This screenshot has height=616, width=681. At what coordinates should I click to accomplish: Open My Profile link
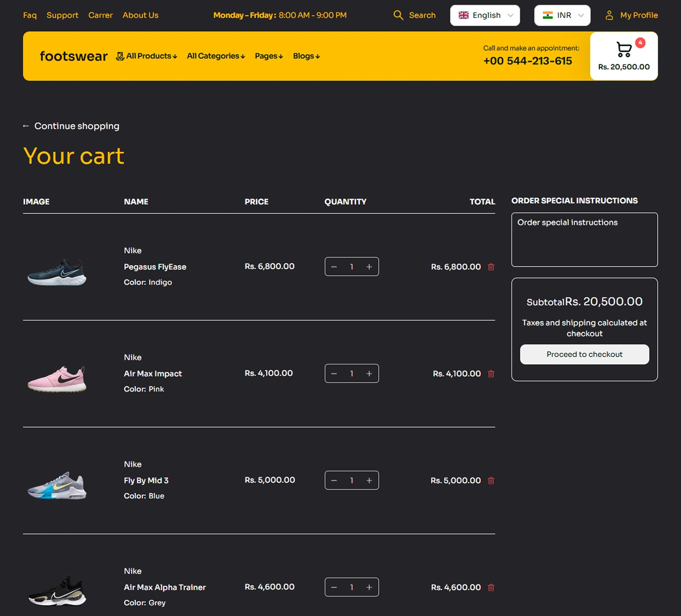[639, 15]
